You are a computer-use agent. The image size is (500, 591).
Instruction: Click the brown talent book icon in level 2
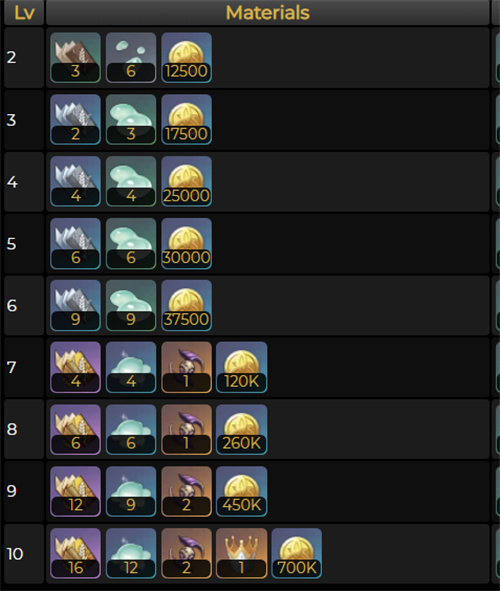tap(75, 57)
